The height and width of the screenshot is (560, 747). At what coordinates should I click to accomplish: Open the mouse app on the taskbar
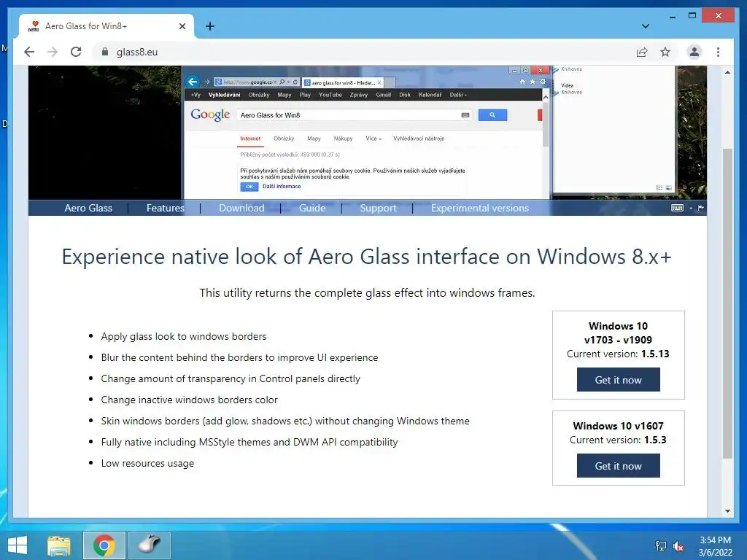(149, 545)
